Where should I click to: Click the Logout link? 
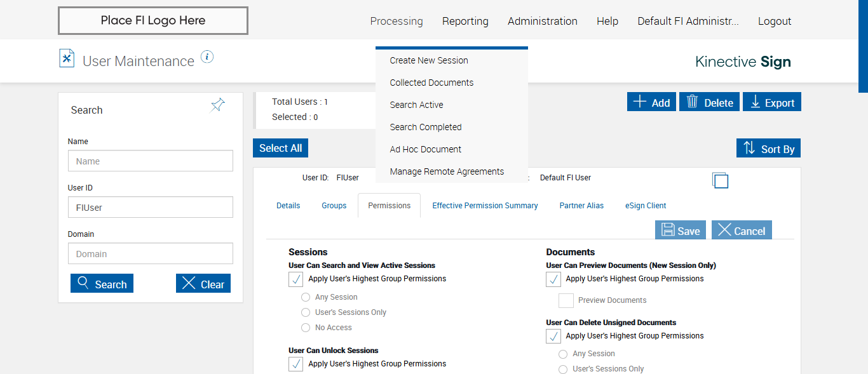coord(775,21)
